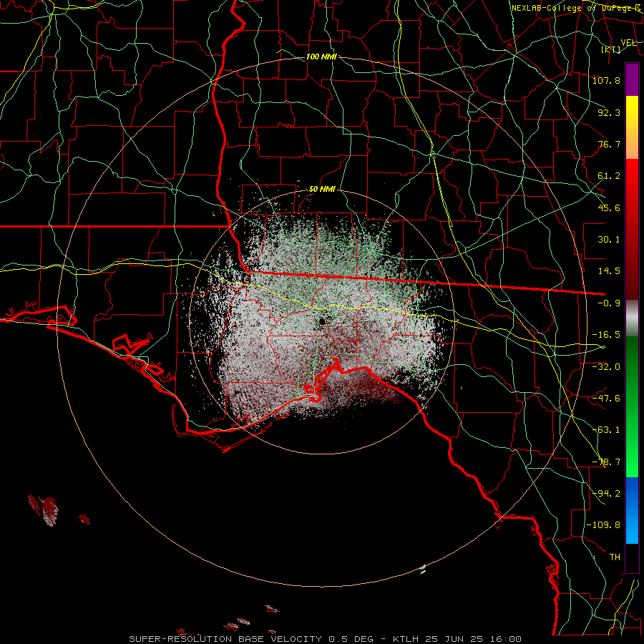
Task: Click the -94.2 velocity legend value
Action: pos(607,494)
